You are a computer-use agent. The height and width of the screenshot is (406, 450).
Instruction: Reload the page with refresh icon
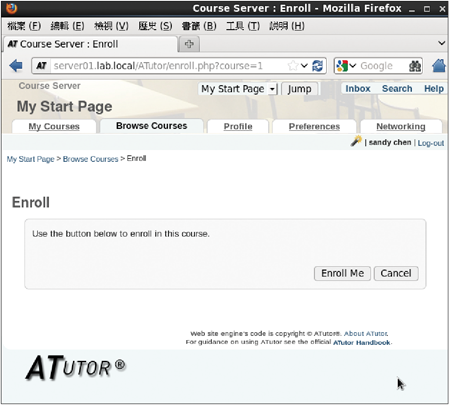click(x=317, y=66)
